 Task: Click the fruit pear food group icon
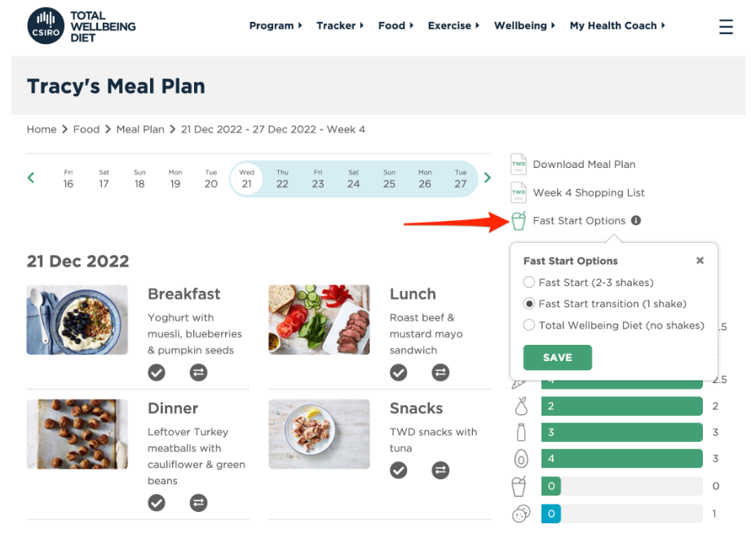tap(521, 406)
